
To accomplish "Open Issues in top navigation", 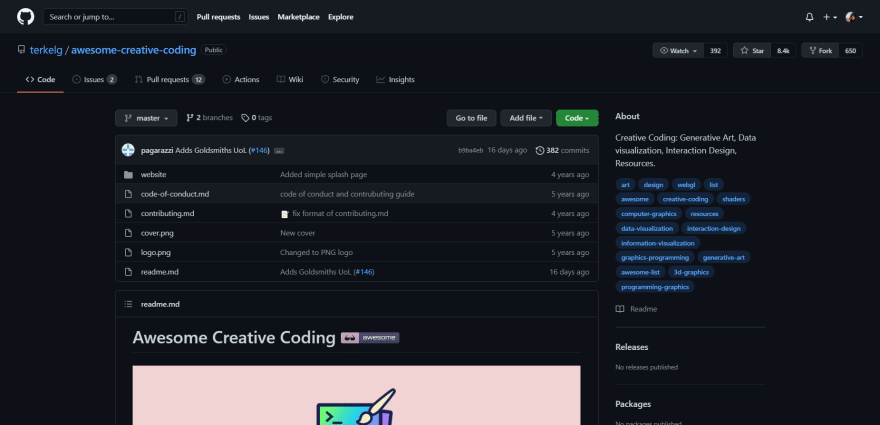I will (x=259, y=17).
